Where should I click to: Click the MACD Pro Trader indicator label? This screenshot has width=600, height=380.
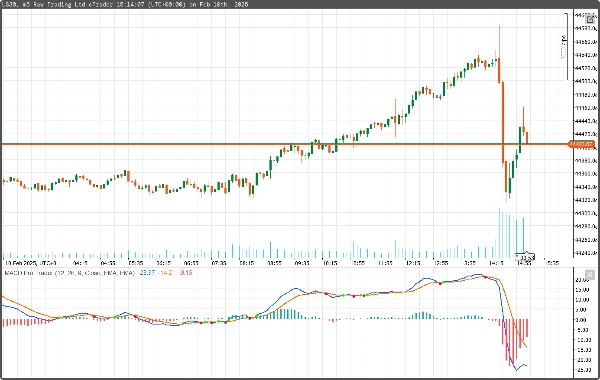coord(70,273)
